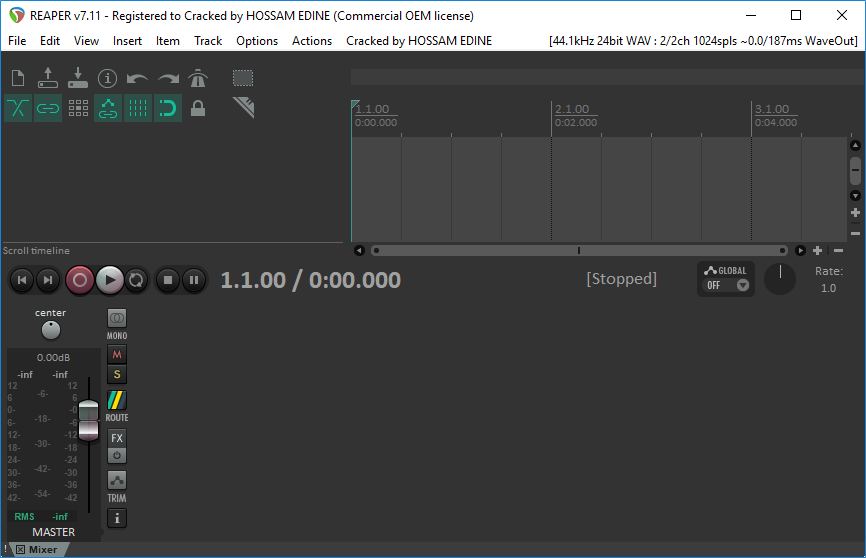Undo last action with toolbar arrow
Screen dimensions: 866x558
138,78
